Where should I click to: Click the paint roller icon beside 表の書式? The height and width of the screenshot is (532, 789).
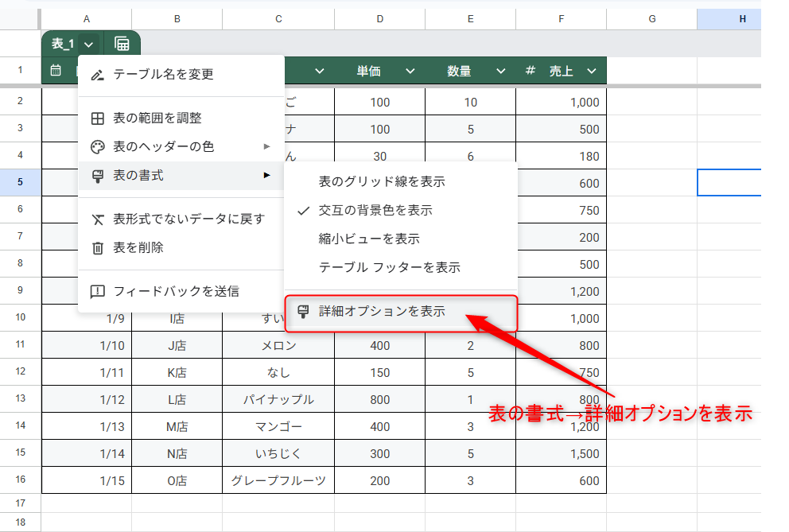[98, 176]
